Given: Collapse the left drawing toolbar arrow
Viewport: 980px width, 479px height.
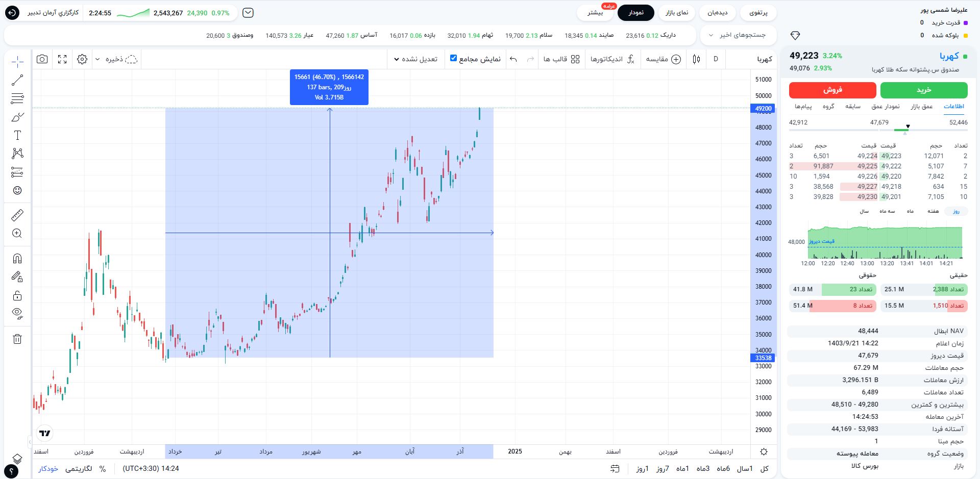Looking at the screenshot, I should click(30, 442).
